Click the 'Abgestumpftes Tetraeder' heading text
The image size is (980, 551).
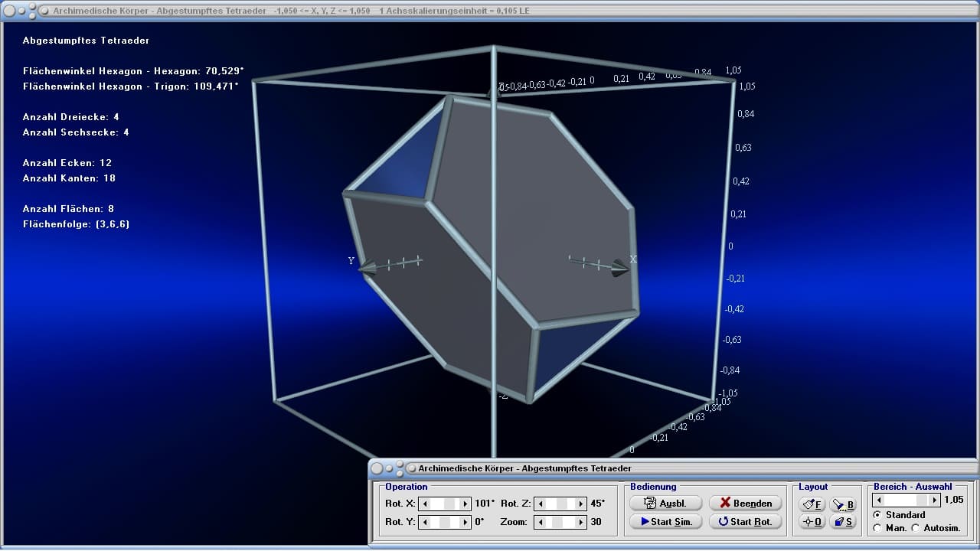tap(87, 41)
